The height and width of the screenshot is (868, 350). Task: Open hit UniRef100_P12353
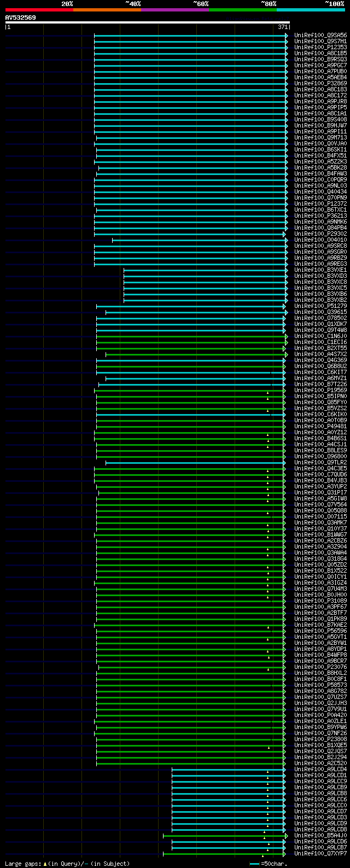point(320,47)
